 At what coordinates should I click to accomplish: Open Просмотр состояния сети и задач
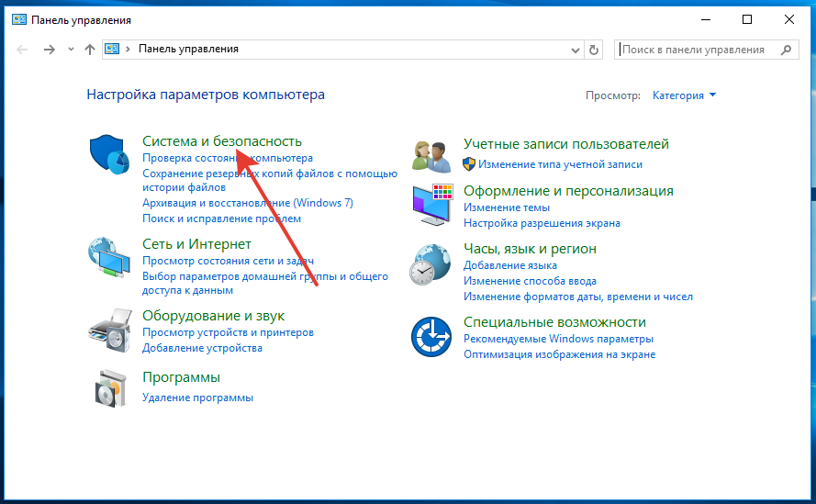click(228, 261)
